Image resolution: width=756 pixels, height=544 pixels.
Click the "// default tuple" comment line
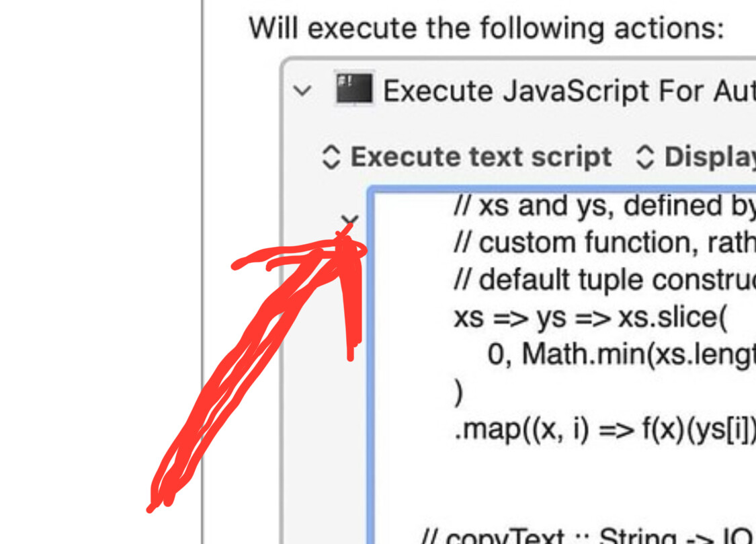[x=605, y=279]
